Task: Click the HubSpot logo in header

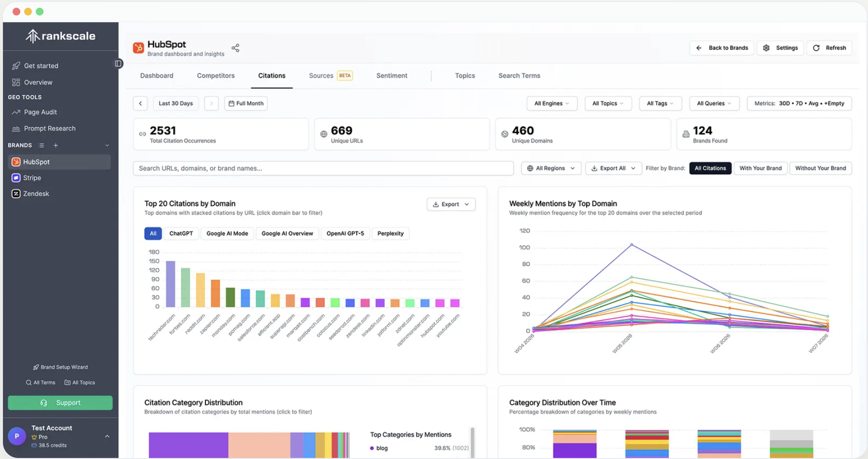Action: 139,48
